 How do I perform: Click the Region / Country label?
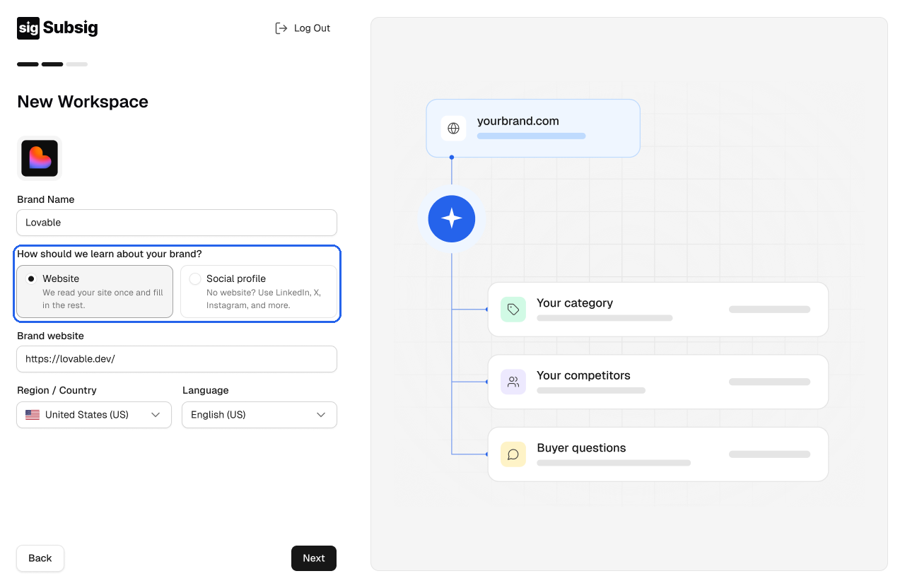tap(57, 390)
